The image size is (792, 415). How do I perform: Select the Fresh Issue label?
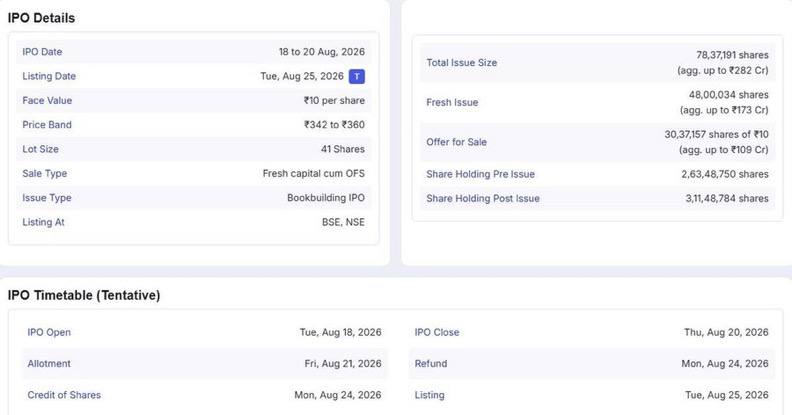[452, 102]
